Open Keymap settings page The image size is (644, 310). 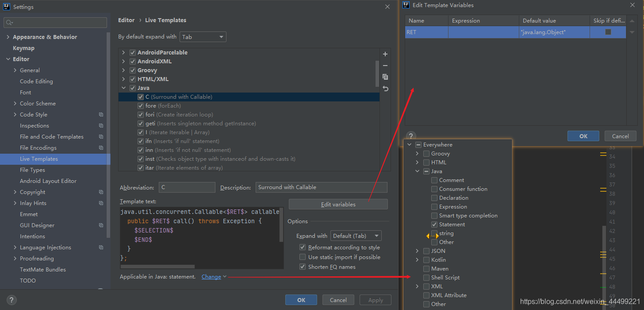coord(23,48)
